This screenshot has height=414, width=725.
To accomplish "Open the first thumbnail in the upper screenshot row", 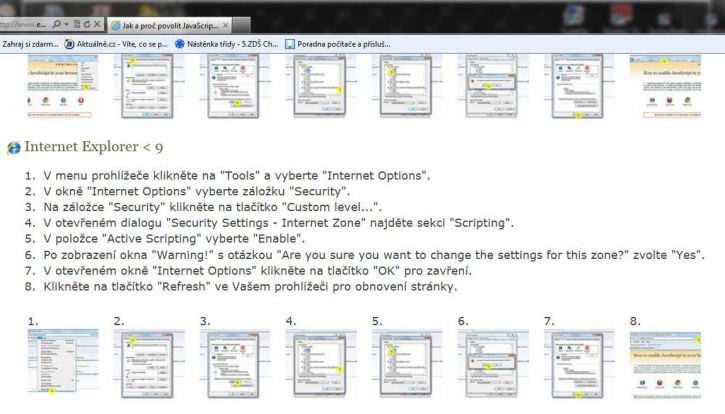I will tap(63, 86).
